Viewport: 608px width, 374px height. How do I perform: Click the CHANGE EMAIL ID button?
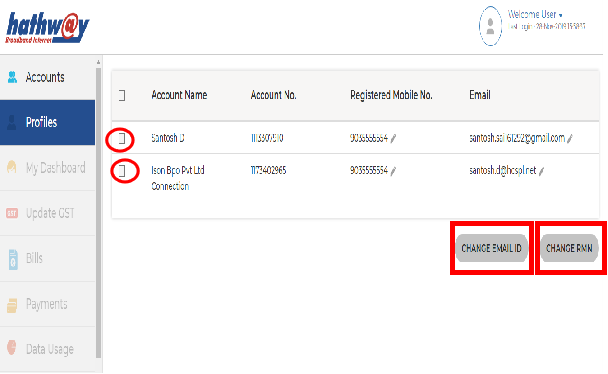point(491,248)
